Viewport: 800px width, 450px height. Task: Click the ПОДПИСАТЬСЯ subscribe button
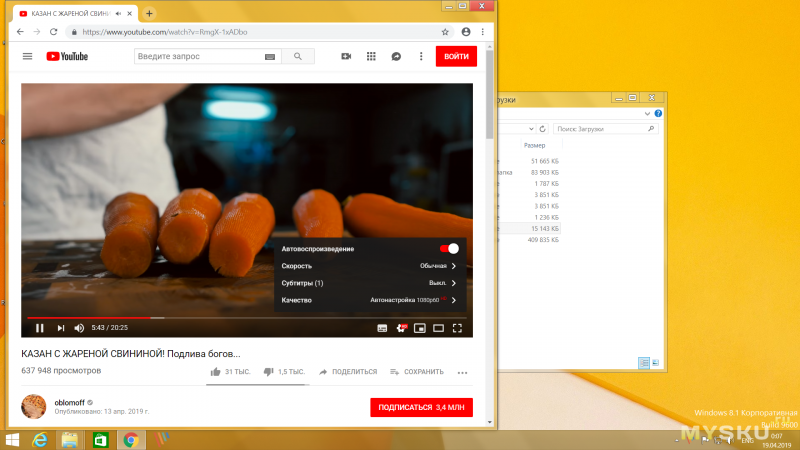(x=421, y=407)
